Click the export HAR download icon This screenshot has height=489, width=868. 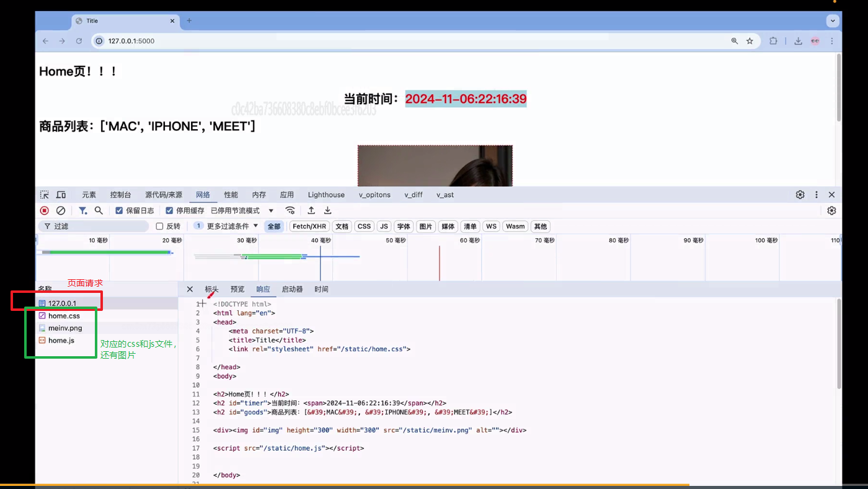click(x=328, y=210)
